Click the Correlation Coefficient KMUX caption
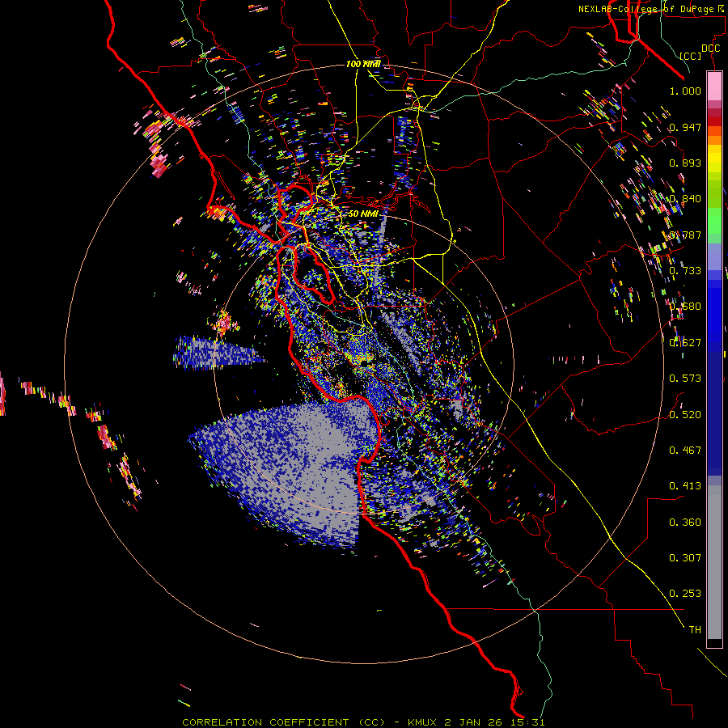 click(363, 722)
